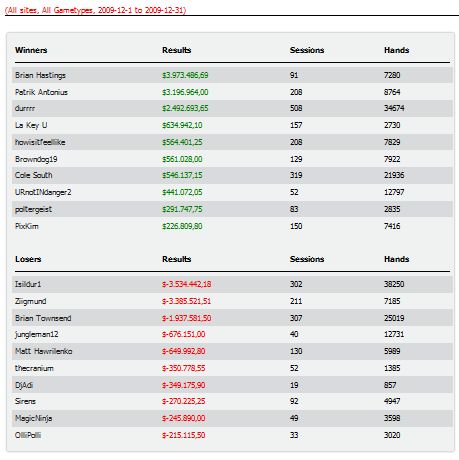Click the Winners column header

tap(31, 50)
